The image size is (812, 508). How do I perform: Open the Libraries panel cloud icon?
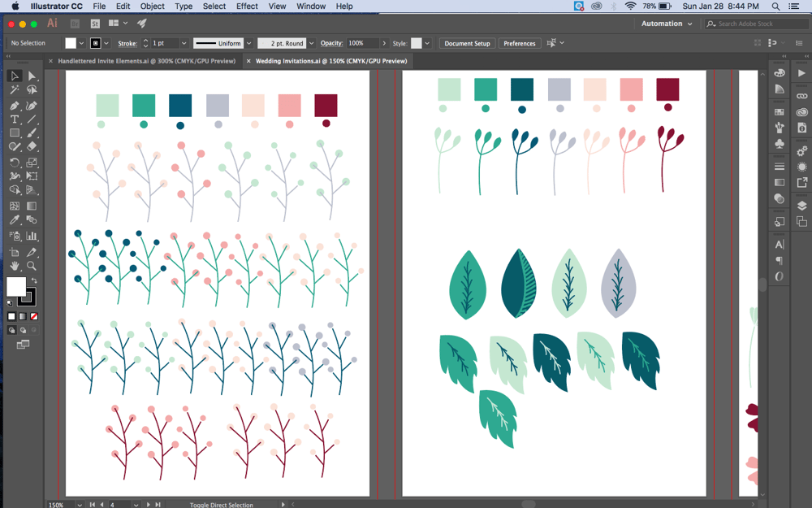click(801, 112)
